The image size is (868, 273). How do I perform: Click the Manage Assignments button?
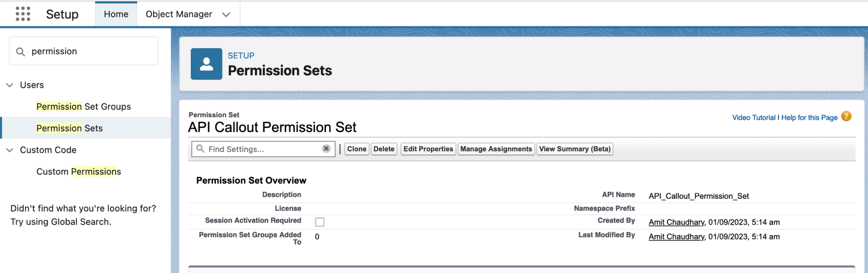pos(496,149)
